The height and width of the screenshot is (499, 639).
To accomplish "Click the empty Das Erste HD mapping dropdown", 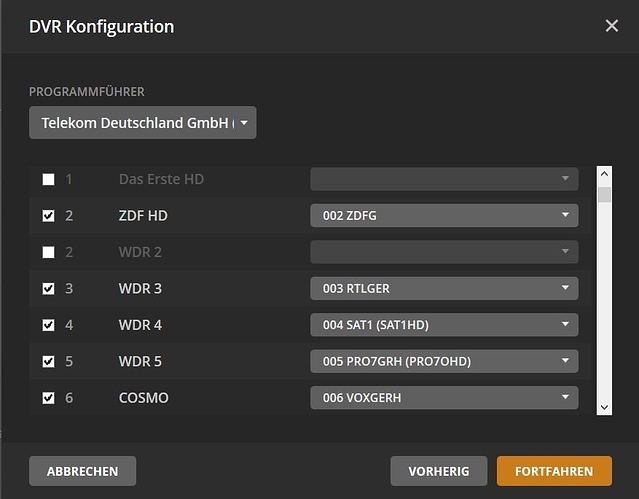I will click(x=444, y=179).
